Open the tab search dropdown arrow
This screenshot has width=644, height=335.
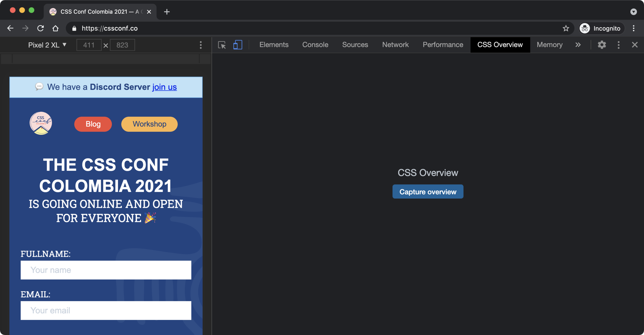pos(633,12)
